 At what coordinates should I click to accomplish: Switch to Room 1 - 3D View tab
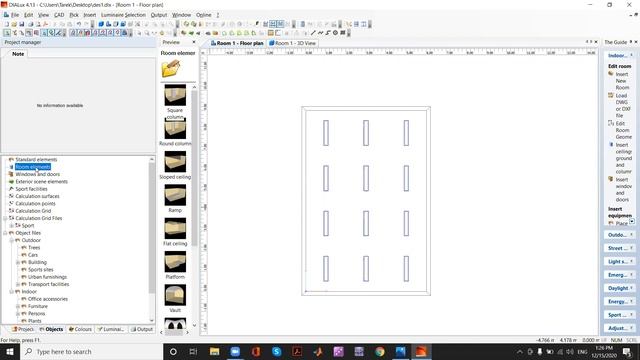pos(292,43)
